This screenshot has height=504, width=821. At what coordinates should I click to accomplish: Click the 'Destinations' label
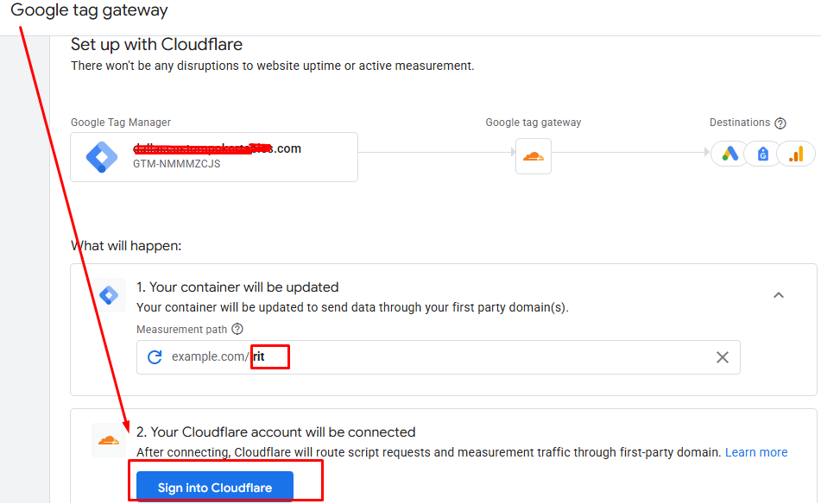(739, 123)
